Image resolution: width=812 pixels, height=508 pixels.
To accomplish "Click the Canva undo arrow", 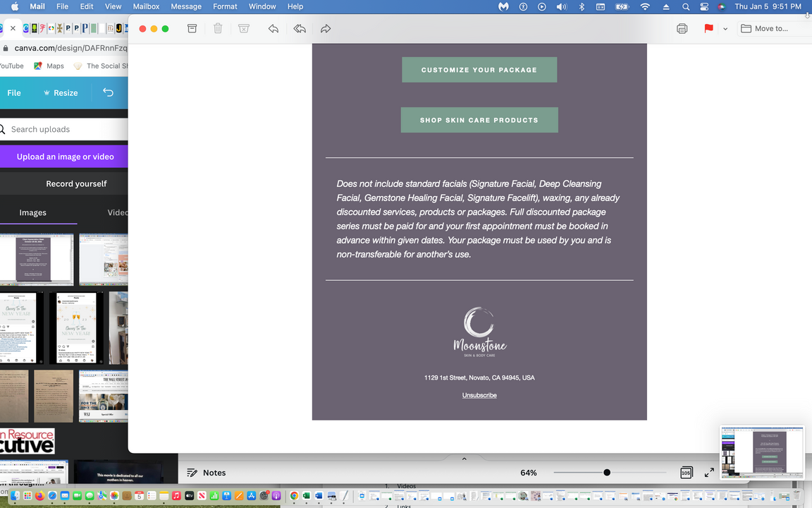I will 108,92.
